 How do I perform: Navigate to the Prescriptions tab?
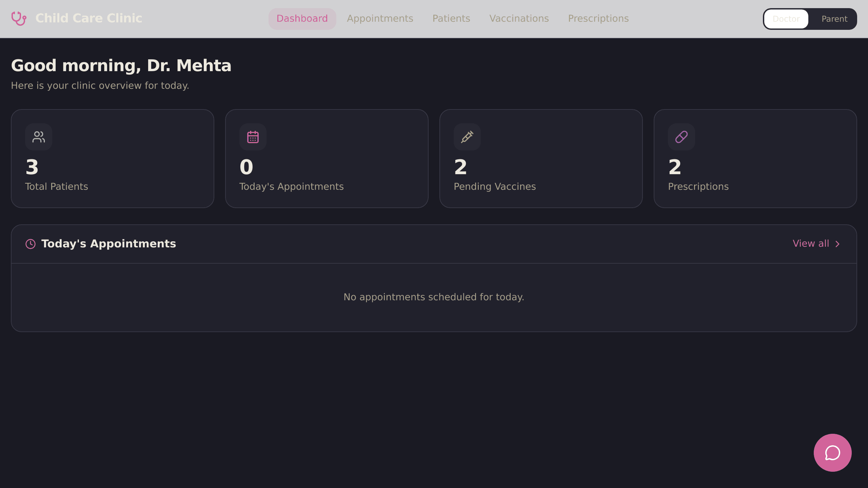pos(598,19)
